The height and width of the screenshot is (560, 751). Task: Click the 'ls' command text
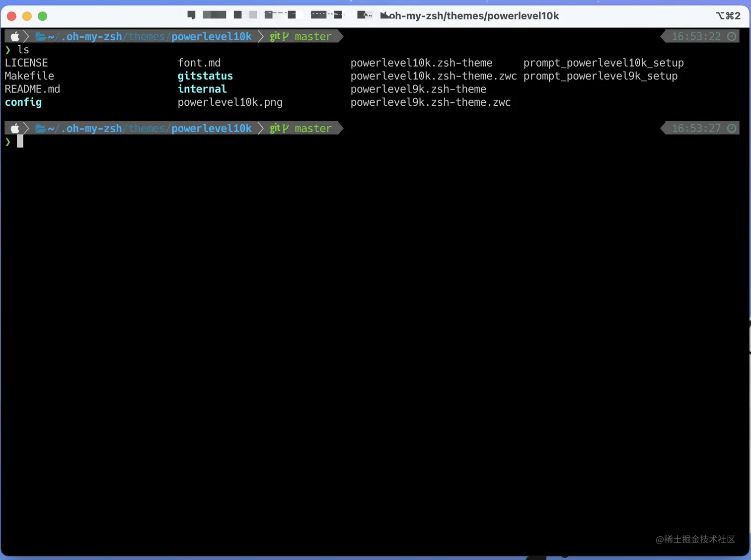(23, 50)
